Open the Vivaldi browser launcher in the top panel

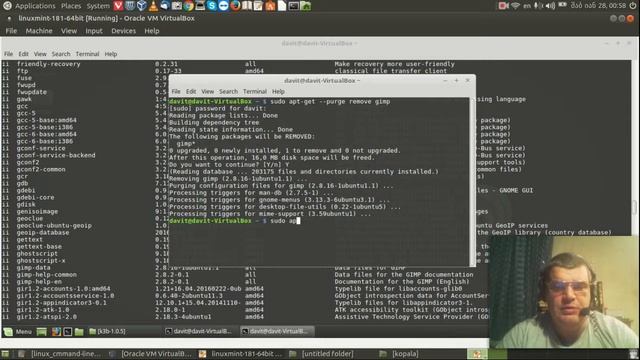click(x=118, y=6)
